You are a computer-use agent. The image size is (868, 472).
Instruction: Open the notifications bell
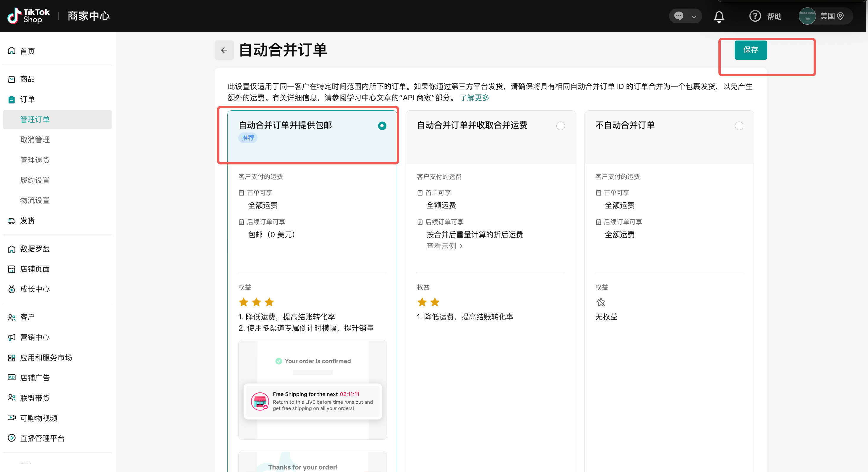[x=719, y=16]
